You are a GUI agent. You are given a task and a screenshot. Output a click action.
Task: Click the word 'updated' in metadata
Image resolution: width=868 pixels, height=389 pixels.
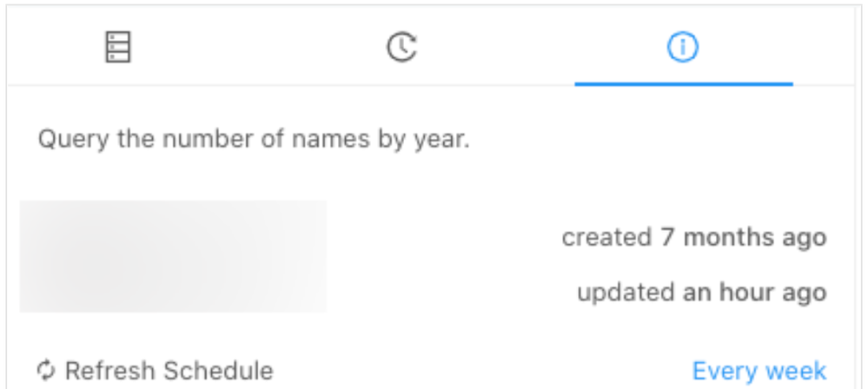pyautogui.click(x=626, y=292)
